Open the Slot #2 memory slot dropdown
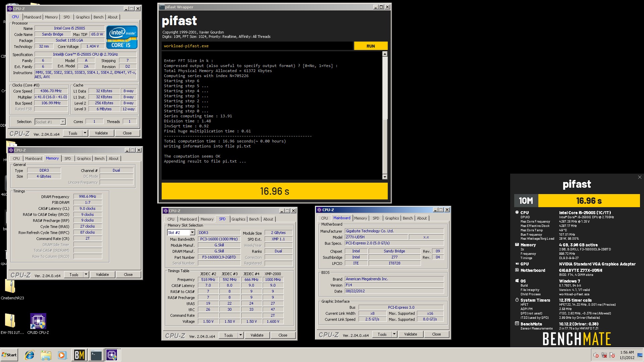 click(192, 233)
